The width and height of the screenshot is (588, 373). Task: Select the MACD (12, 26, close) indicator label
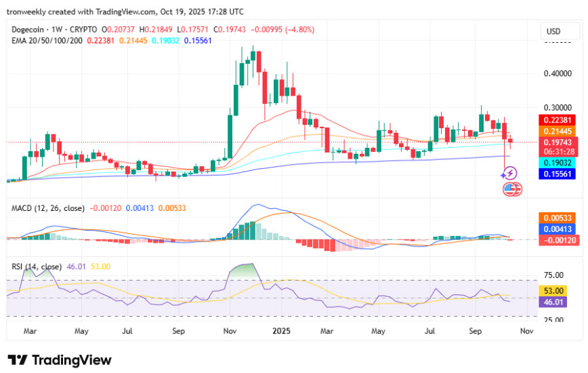(x=49, y=208)
